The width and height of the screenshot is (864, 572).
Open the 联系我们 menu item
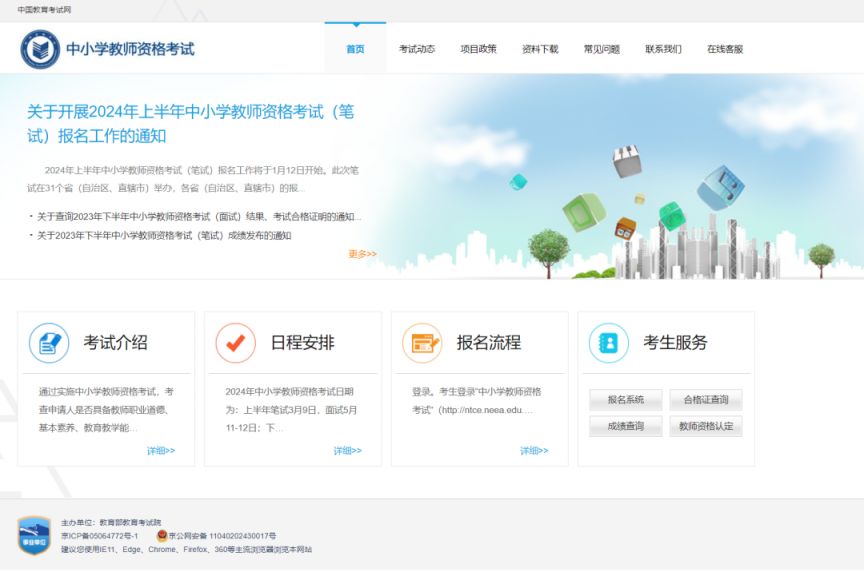tap(664, 49)
